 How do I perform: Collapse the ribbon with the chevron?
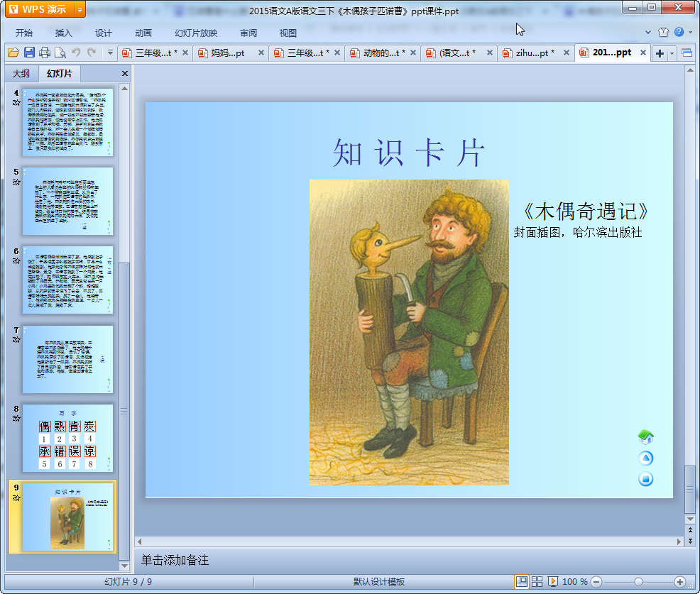point(648,33)
